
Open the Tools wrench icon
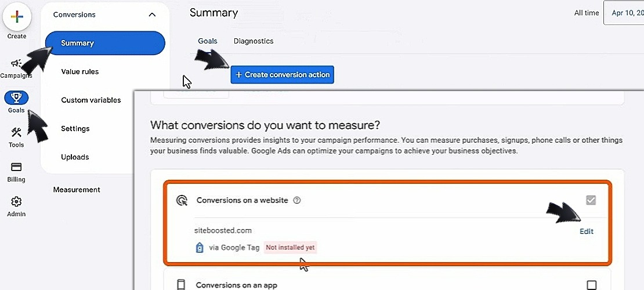(x=16, y=132)
